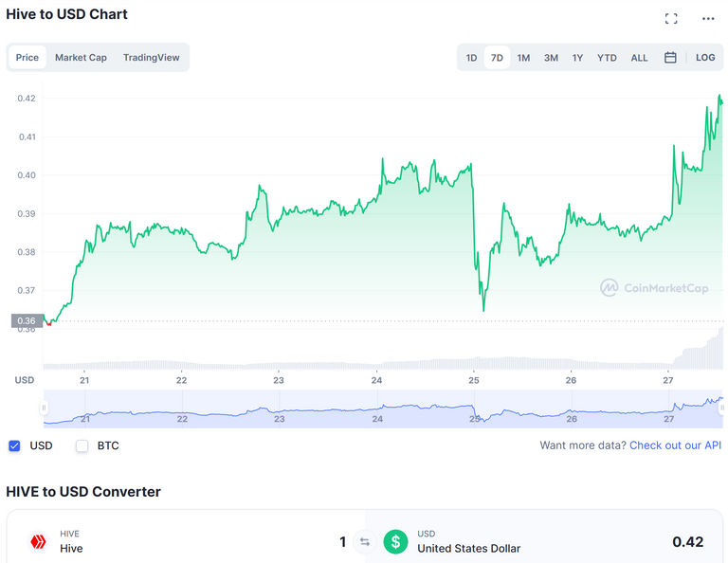Click the Hive to USD Chart heading

pos(66,14)
